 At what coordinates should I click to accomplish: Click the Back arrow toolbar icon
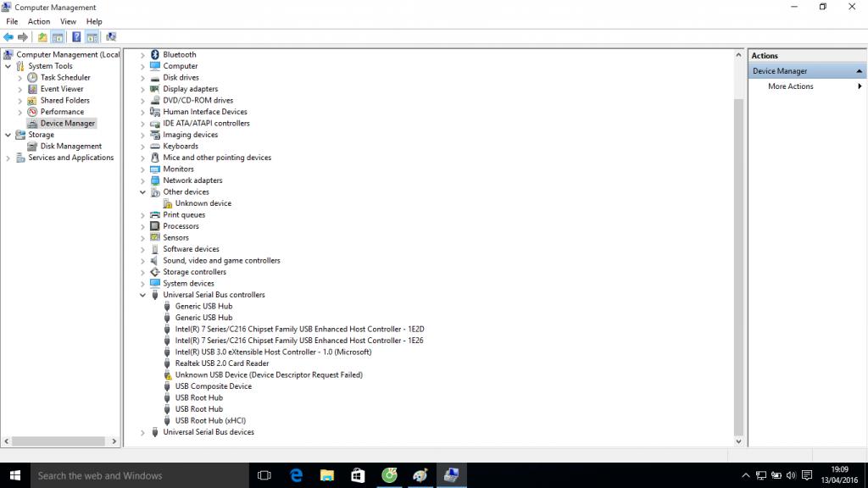tap(8, 37)
